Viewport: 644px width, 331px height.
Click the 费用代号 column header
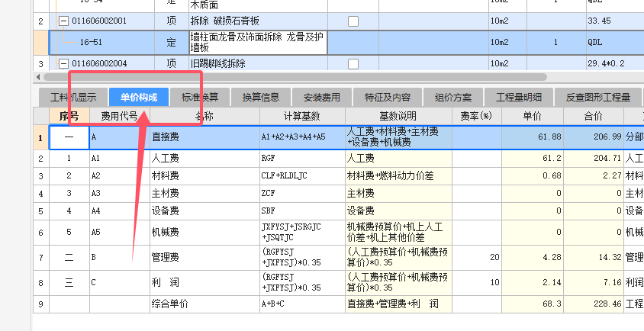point(120,116)
